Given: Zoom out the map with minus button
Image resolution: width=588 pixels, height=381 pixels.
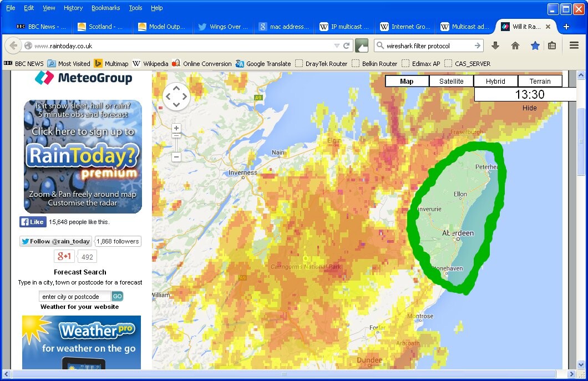Looking at the screenshot, I should tap(176, 157).
